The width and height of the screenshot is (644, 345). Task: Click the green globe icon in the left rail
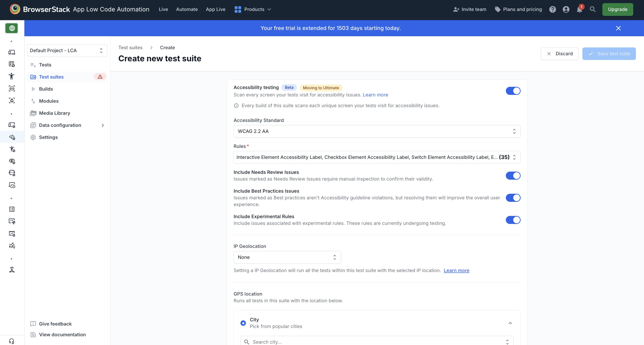pyautogui.click(x=12, y=28)
